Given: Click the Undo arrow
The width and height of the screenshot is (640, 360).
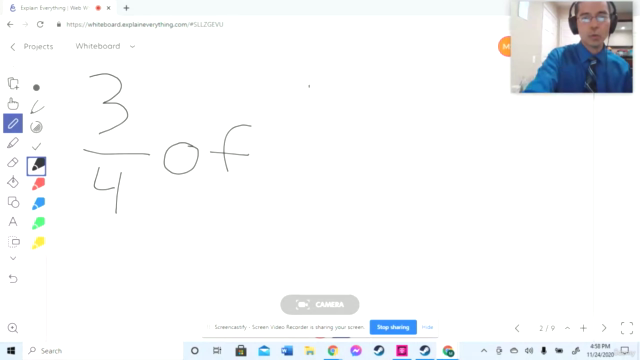Looking at the screenshot, I should pyautogui.click(x=13, y=279).
